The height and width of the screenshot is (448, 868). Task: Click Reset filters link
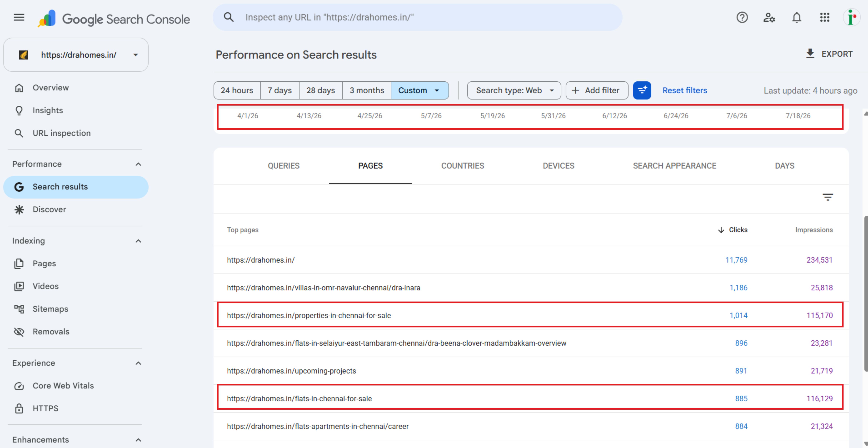click(684, 90)
